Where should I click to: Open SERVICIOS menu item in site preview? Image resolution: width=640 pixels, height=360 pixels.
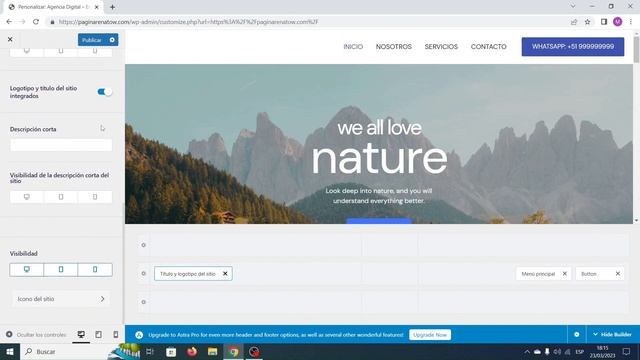(441, 47)
